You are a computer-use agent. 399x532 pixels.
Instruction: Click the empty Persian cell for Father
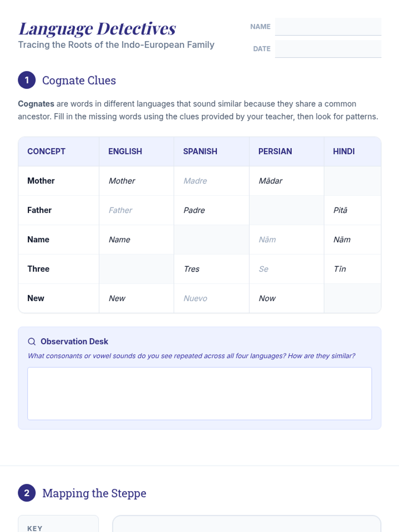click(287, 210)
